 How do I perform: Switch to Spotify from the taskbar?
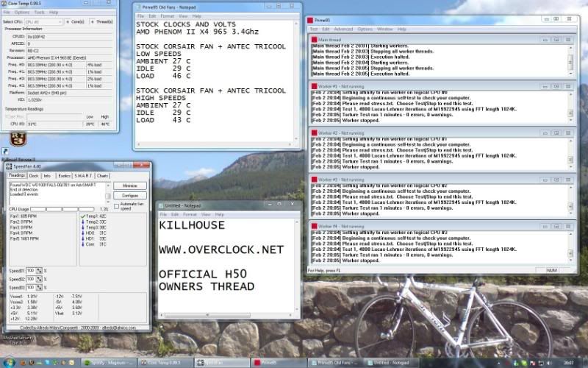pyautogui.click(x=107, y=363)
